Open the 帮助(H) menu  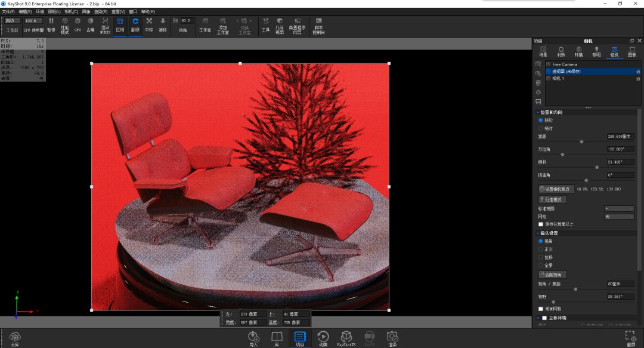(x=148, y=11)
